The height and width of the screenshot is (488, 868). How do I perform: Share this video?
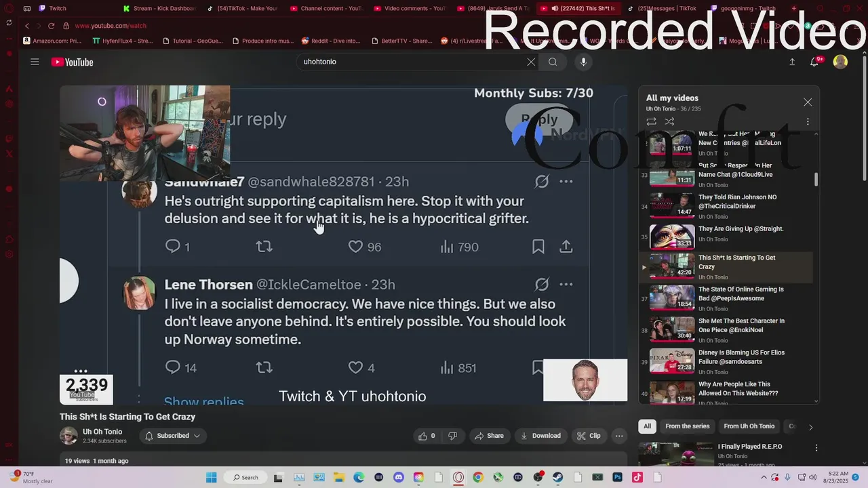(x=489, y=436)
